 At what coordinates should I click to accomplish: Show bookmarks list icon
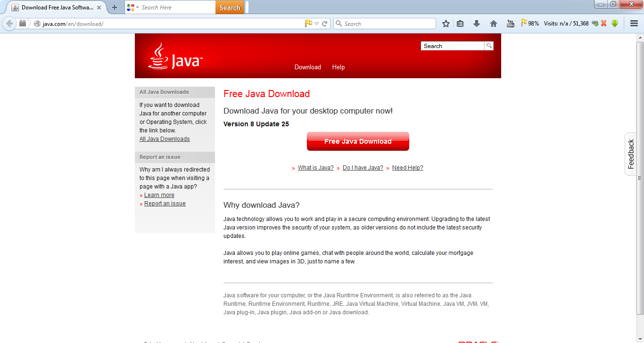click(x=461, y=24)
